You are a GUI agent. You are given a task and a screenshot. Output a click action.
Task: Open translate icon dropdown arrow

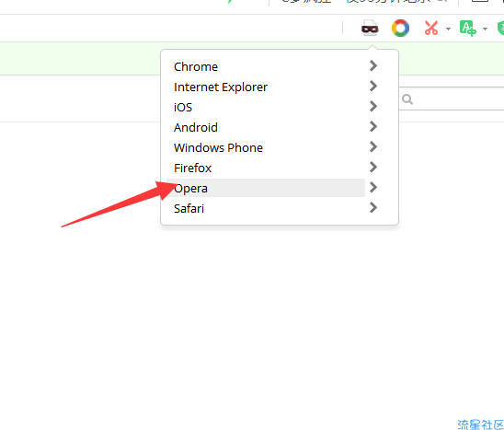485,29
